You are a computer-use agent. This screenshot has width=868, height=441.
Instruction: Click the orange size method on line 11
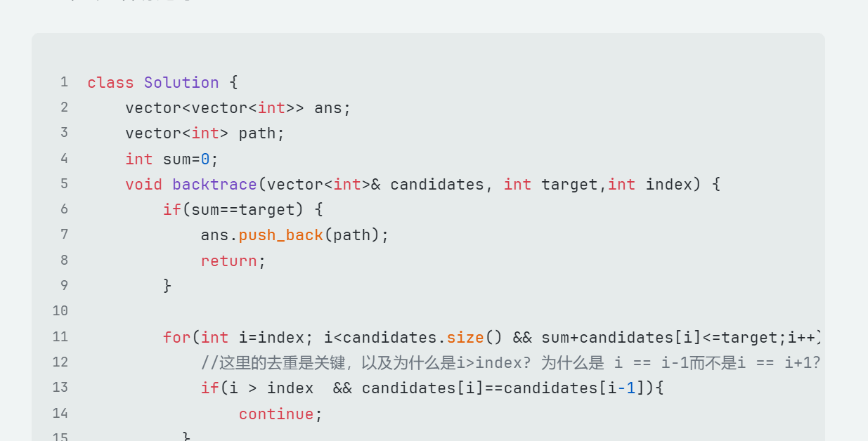(x=465, y=338)
